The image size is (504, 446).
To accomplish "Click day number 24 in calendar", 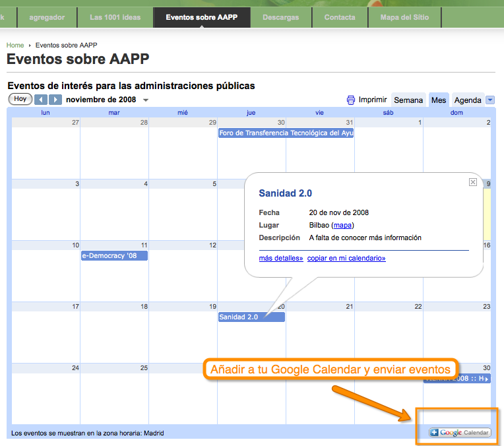I will (x=76, y=368).
